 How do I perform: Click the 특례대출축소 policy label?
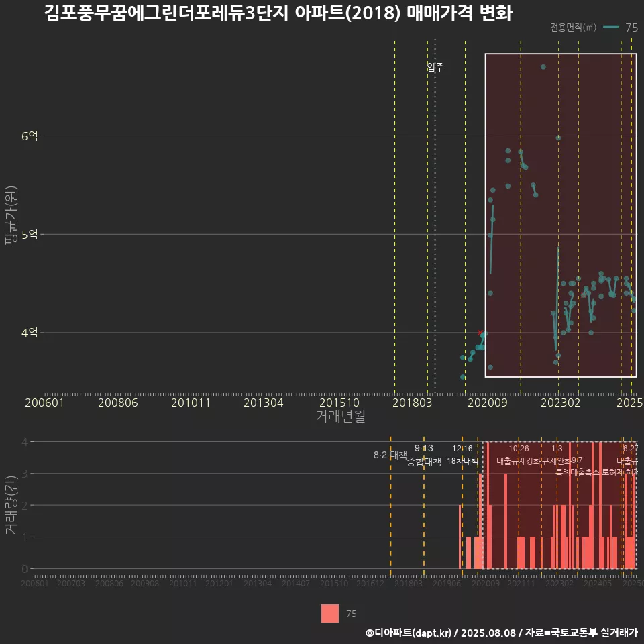tap(578, 472)
